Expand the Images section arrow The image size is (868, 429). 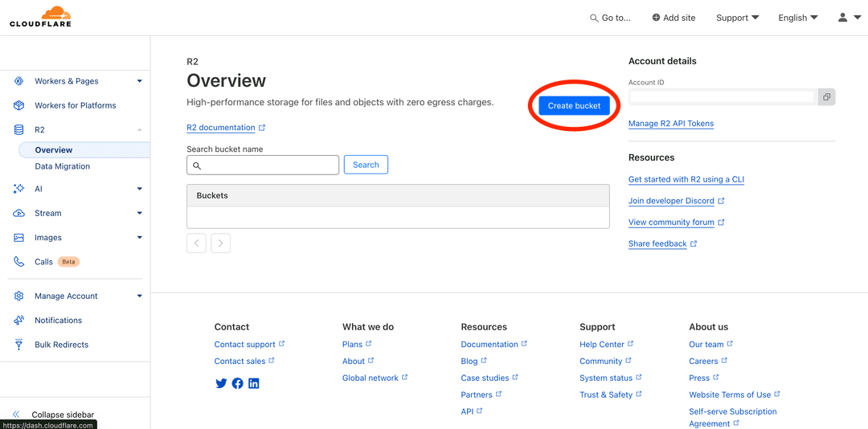click(x=140, y=238)
